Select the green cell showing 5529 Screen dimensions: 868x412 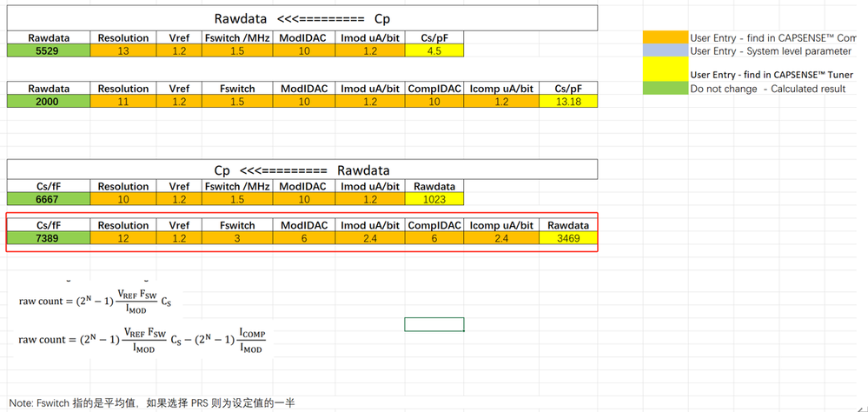(49, 50)
